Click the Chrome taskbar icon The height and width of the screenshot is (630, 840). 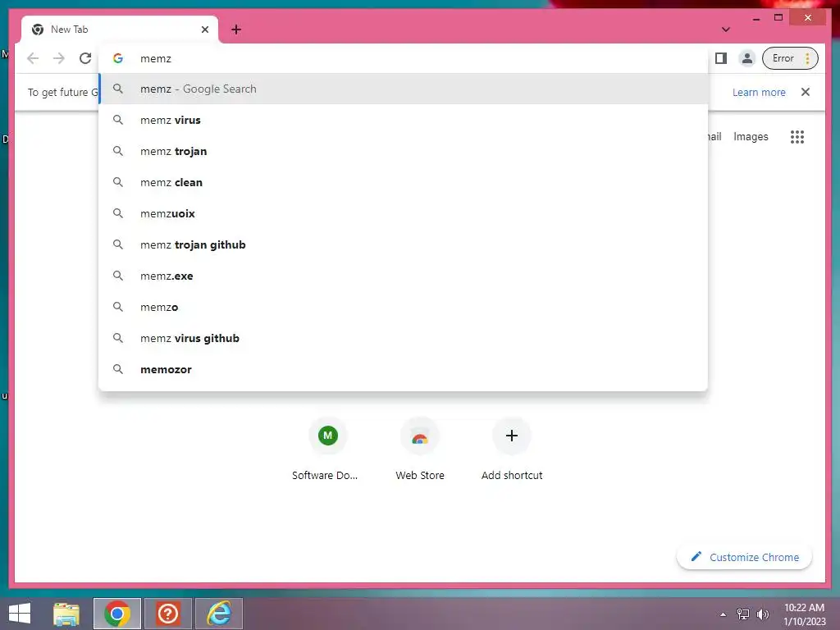click(x=117, y=614)
